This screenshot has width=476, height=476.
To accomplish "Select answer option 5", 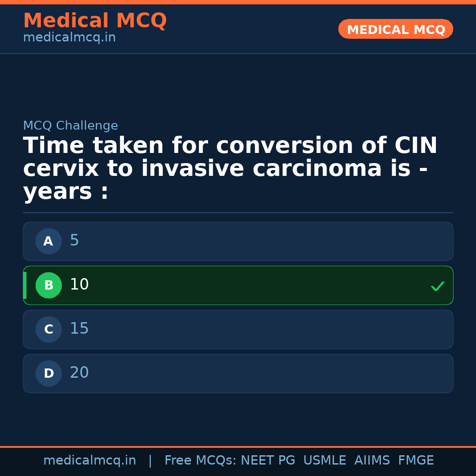I will pos(238,241).
